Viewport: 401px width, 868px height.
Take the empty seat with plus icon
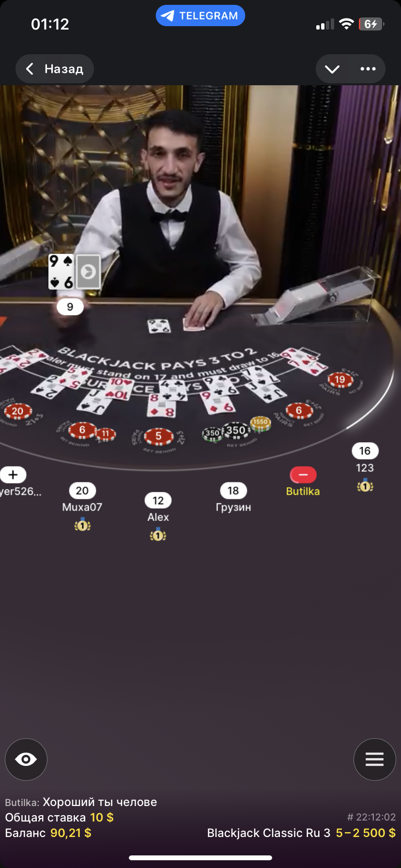point(13,475)
